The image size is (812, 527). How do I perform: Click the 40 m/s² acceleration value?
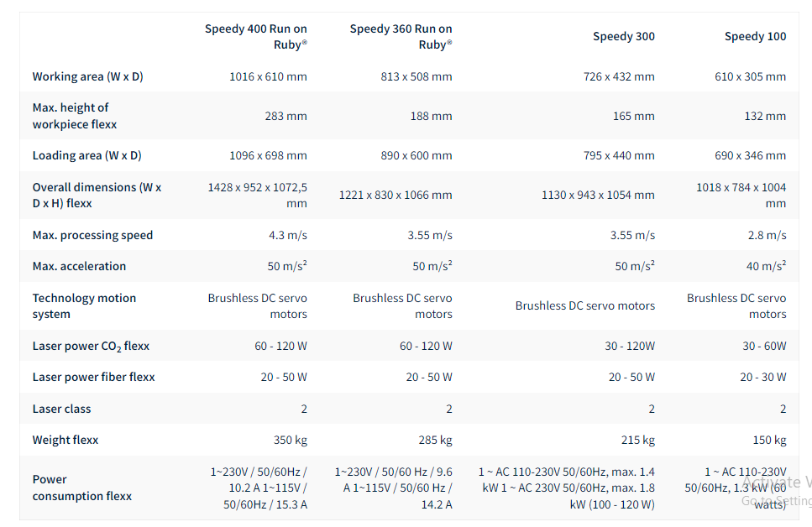coord(767,266)
